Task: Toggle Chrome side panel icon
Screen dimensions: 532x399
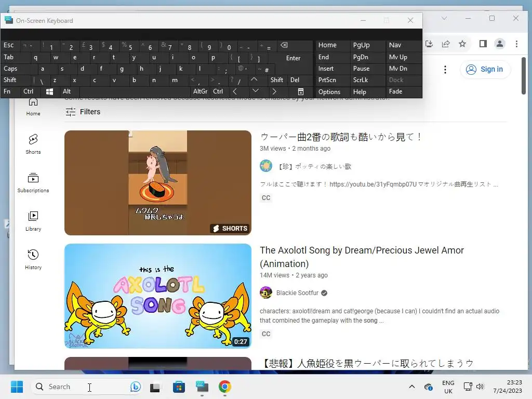Action: (483, 44)
